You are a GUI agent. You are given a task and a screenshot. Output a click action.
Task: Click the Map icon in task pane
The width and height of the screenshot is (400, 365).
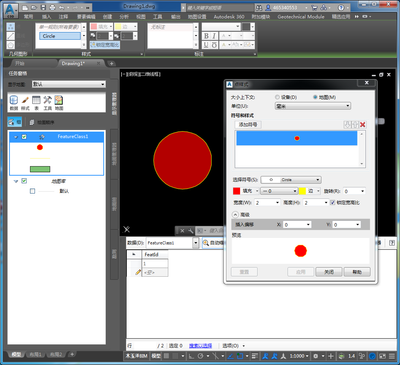[x=59, y=103]
